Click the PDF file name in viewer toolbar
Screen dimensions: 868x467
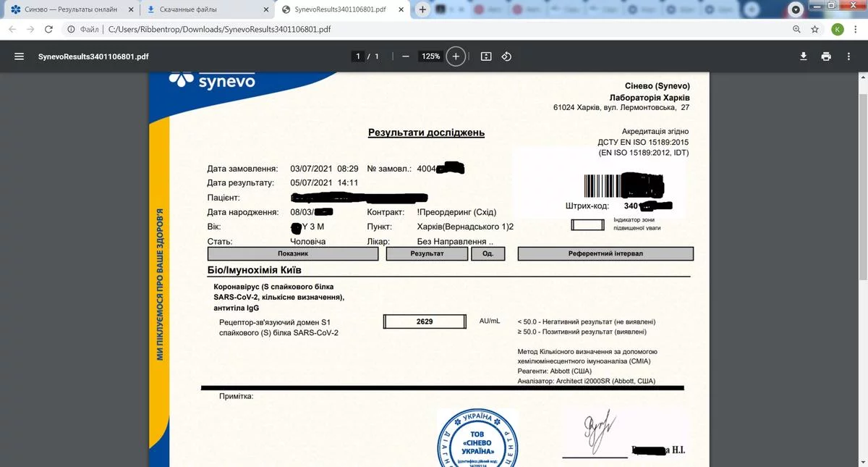94,56
